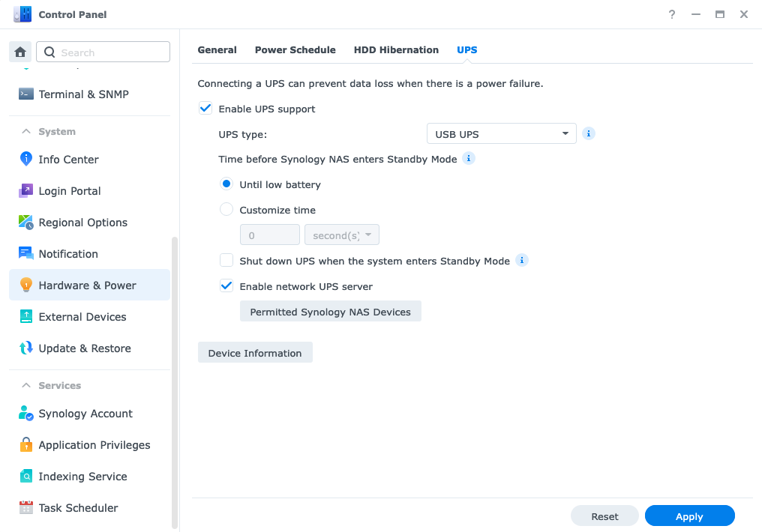Collapse the Services section chevron
762x532 pixels.
point(25,386)
